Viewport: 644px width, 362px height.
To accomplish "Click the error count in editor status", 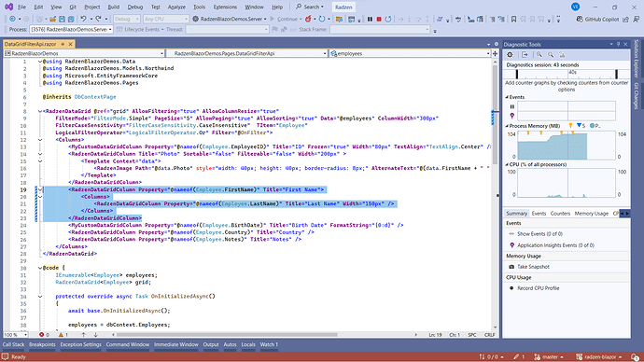I will (x=44, y=335).
